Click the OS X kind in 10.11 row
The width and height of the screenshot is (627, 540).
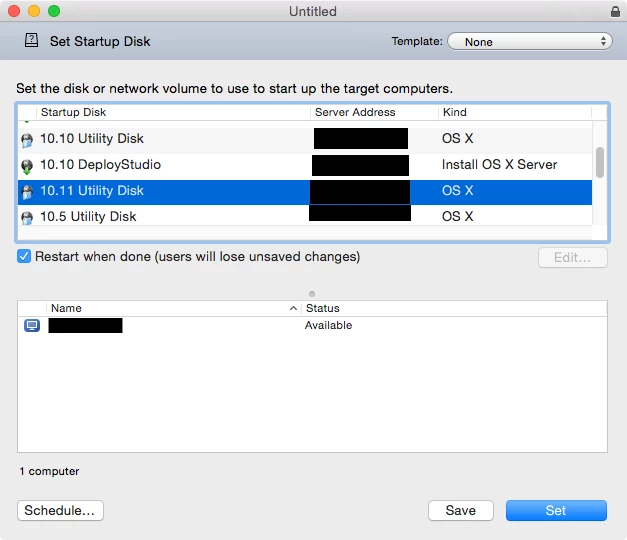pos(457,190)
